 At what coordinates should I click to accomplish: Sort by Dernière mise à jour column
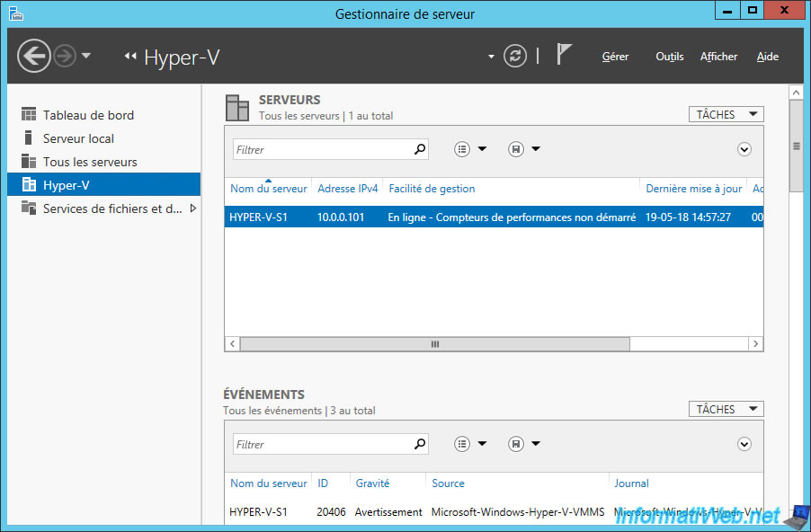pyautogui.click(x=693, y=189)
